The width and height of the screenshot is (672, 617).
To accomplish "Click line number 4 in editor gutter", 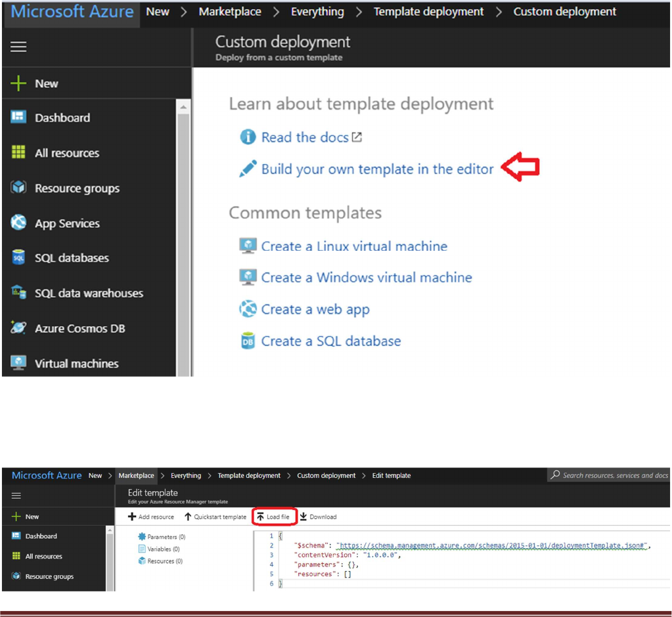I will coord(271,564).
